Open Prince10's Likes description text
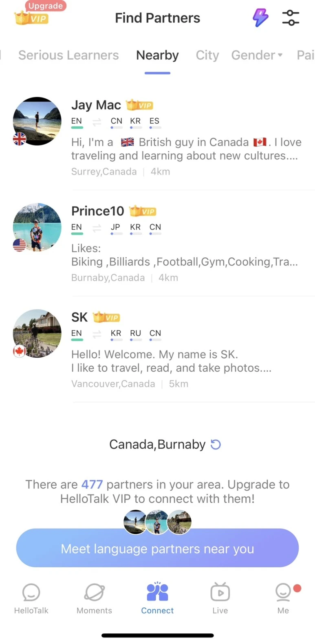Image resolution: width=315 pixels, height=644 pixels. tap(185, 255)
